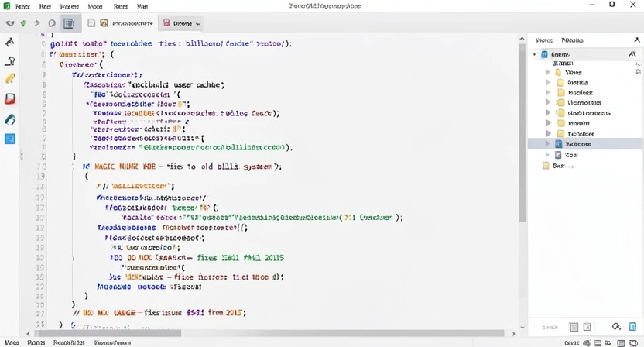Click the first status bar item on the left
Viewport: 644px width, 347px height.
pos(12,342)
